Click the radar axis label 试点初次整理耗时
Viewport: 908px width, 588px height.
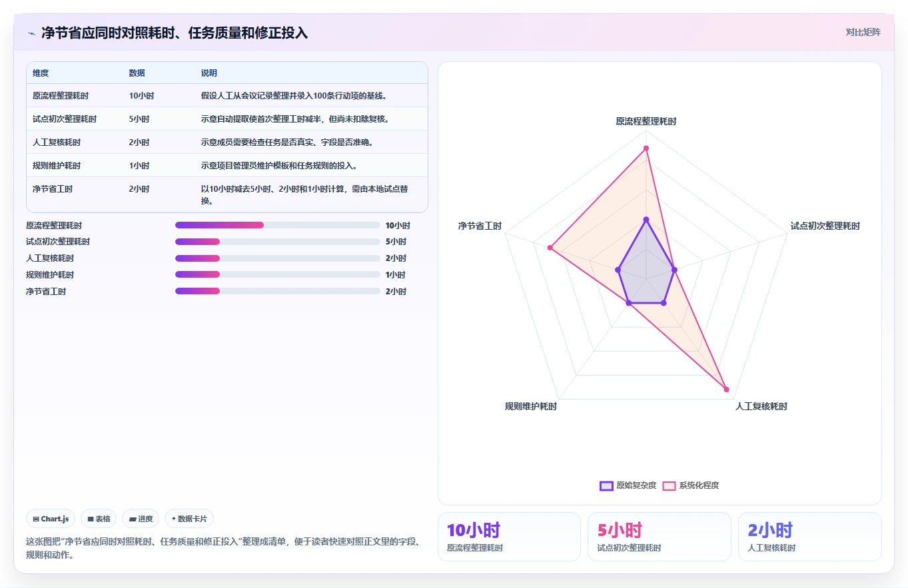[x=825, y=226]
